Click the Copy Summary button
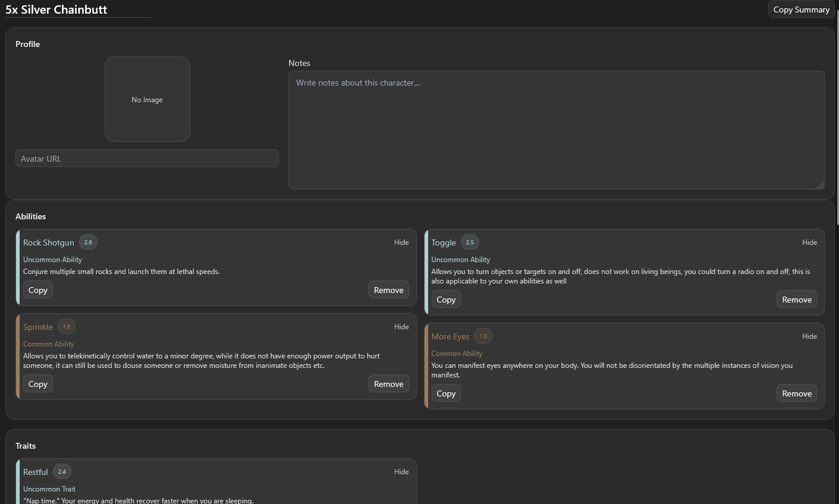The width and height of the screenshot is (839, 504). click(801, 10)
